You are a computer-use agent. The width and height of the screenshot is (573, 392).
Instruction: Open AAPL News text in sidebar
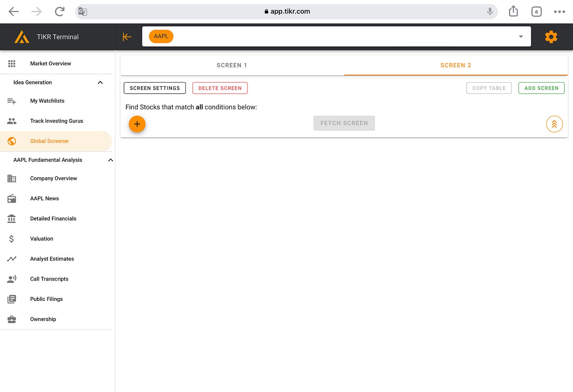tap(44, 199)
